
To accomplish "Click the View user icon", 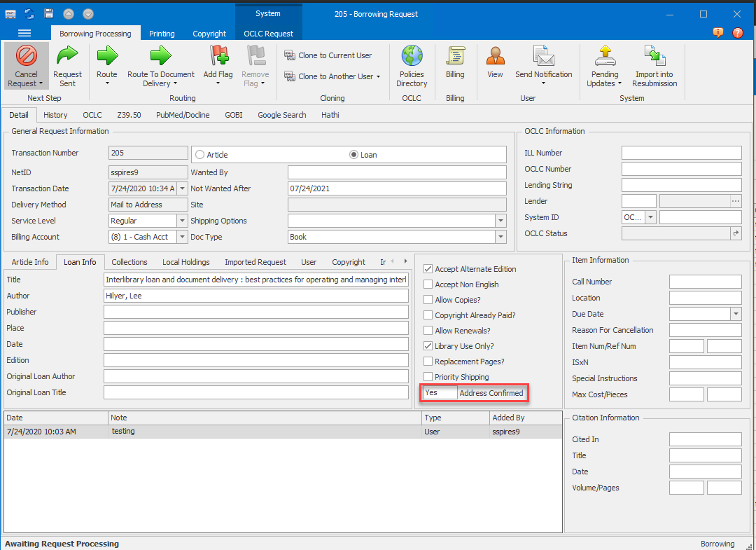I will click(495, 56).
